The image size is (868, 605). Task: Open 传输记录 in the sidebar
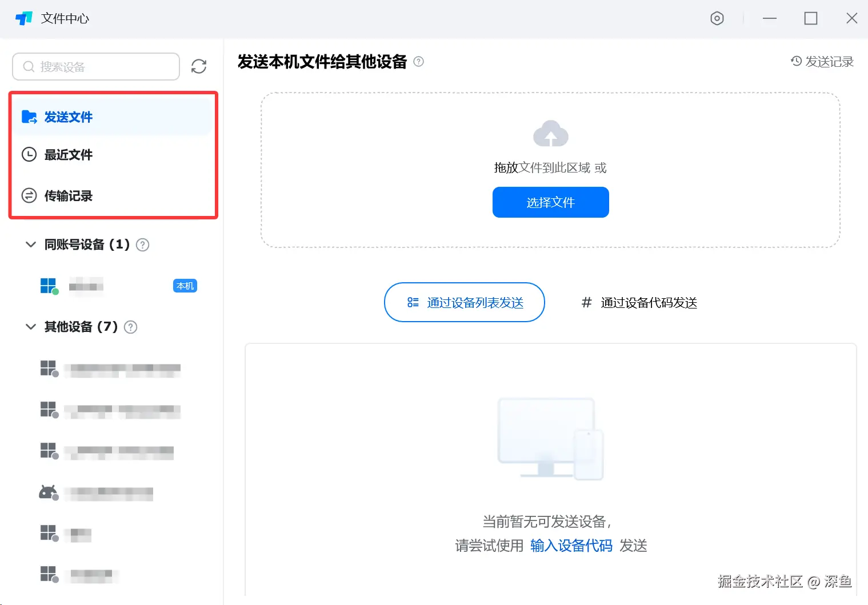(113, 196)
